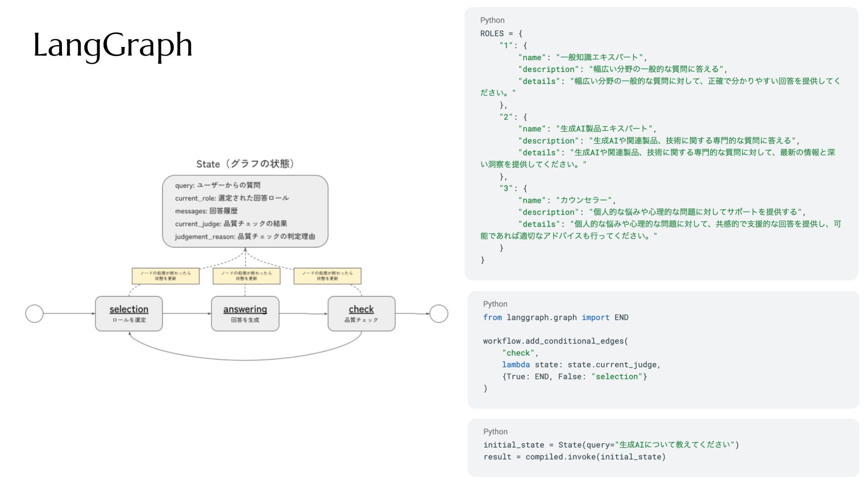This screenshot has width=868, height=488.
Task: Select the "check", argument line
Action: pyautogui.click(x=520, y=353)
